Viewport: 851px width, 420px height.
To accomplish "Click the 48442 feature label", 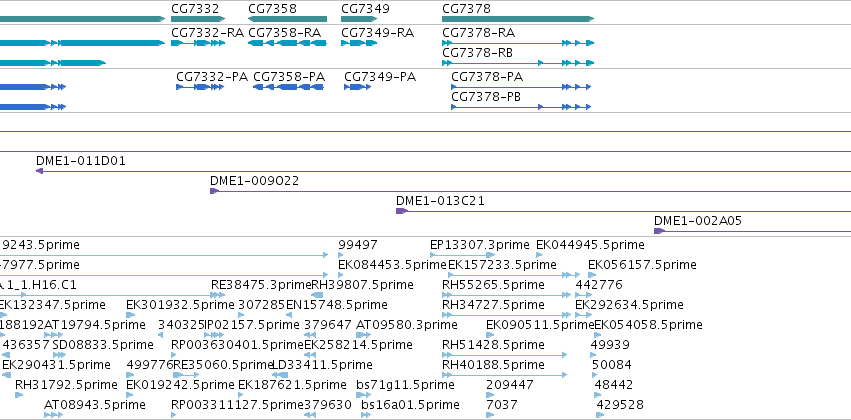I will coord(614,385).
